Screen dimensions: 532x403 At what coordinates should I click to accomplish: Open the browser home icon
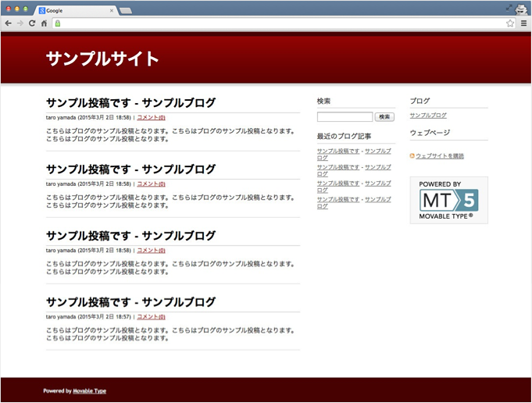pos(44,23)
